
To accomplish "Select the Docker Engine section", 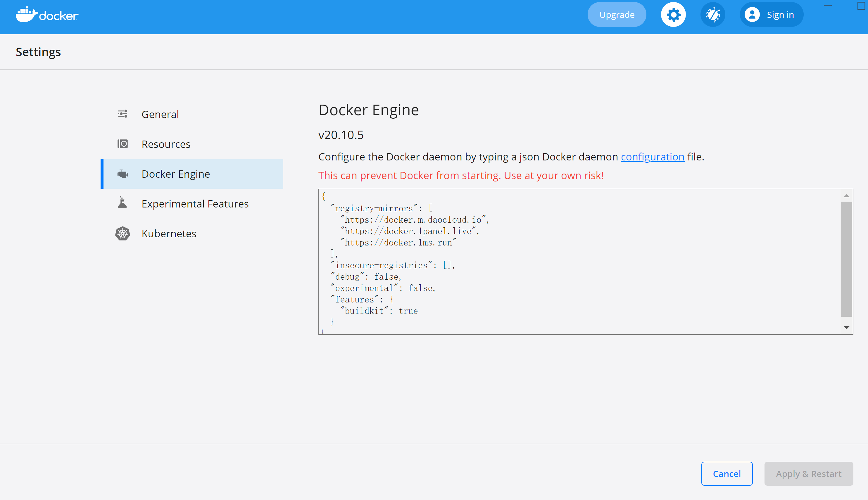I will [x=192, y=174].
